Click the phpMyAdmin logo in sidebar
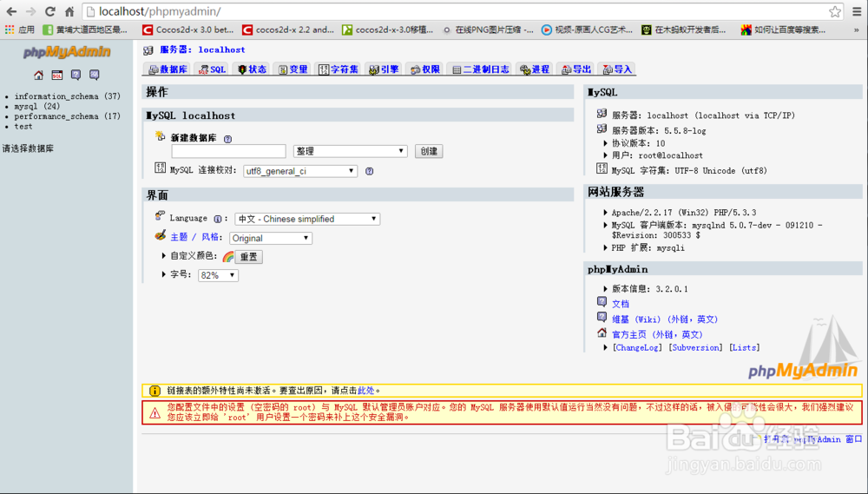868x494 pixels. click(67, 52)
